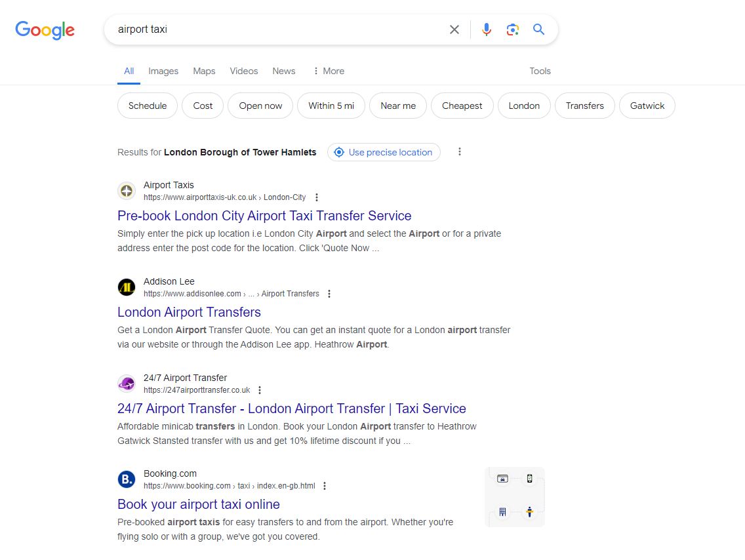This screenshot has height=560, width=745.
Task: Open 24/7 Airport Transfer Taxi Service link
Action: pyautogui.click(x=292, y=409)
